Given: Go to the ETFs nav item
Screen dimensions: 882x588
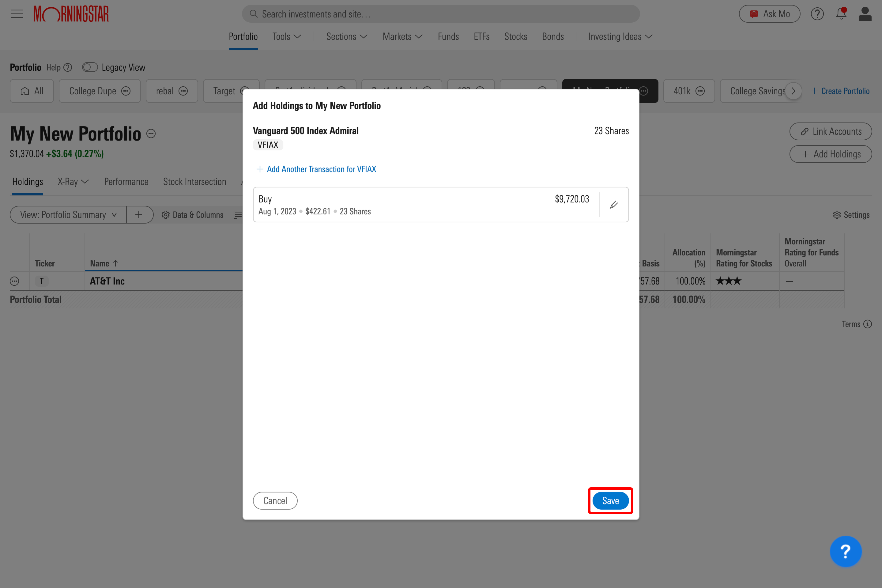Looking at the screenshot, I should pyautogui.click(x=481, y=36).
